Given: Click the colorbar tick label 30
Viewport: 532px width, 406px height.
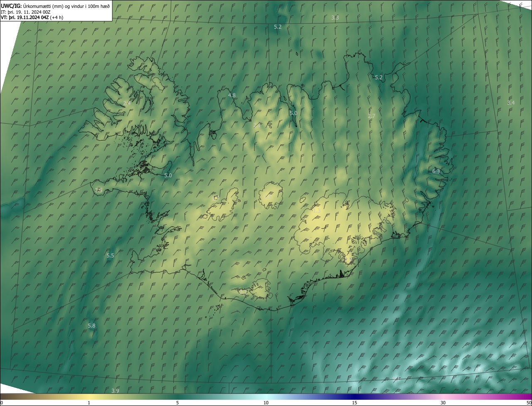Looking at the screenshot, I should click(x=443, y=403).
